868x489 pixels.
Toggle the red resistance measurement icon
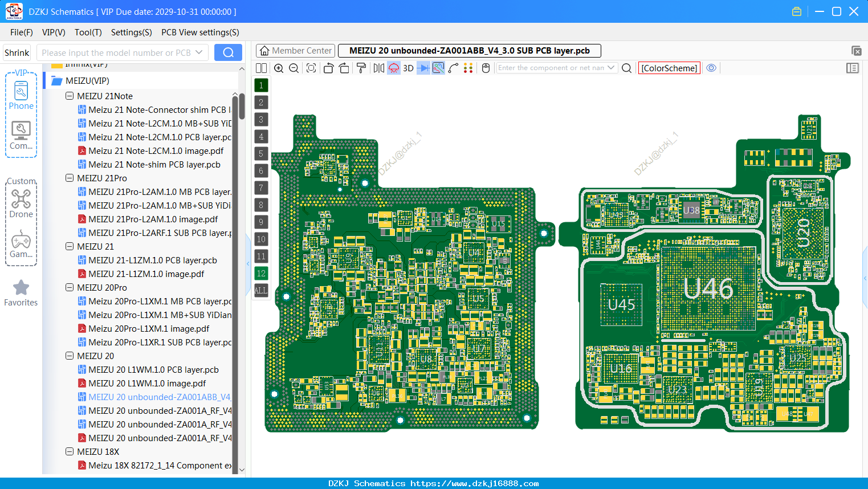pyautogui.click(x=394, y=68)
